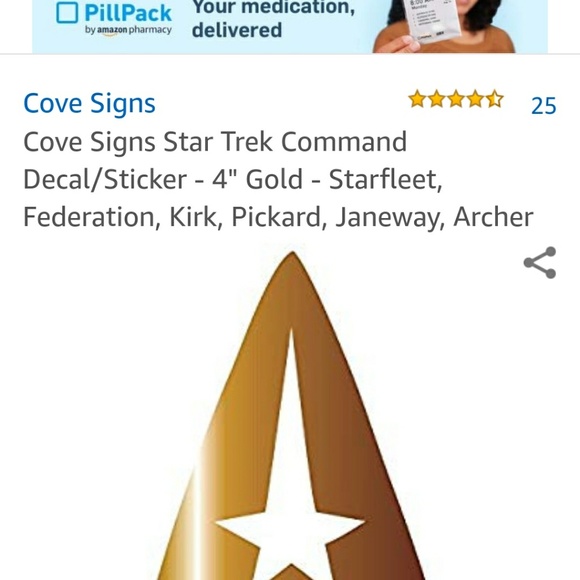The height and width of the screenshot is (580, 580).
Task: Click 'Federation, Kirk, Pickard' title line
Action: (x=172, y=217)
